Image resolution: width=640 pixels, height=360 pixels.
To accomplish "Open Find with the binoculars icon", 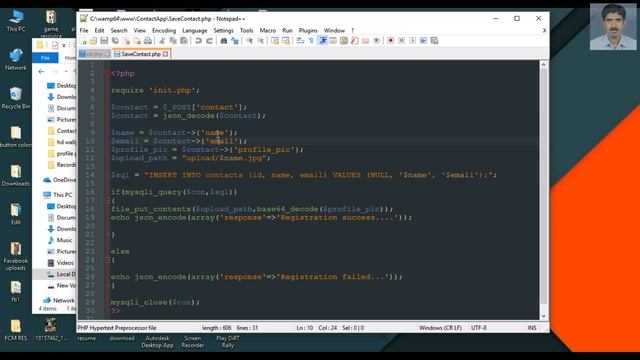I will pyautogui.click(x=224, y=41).
